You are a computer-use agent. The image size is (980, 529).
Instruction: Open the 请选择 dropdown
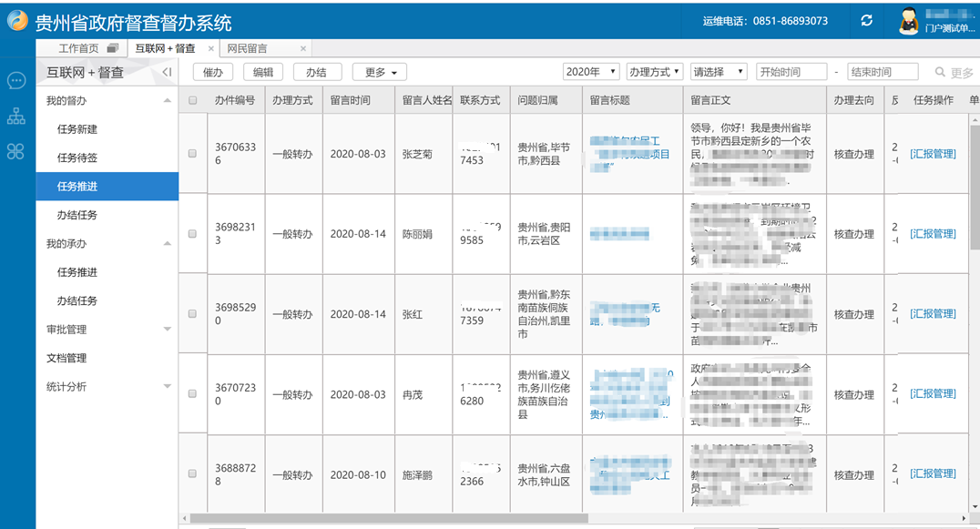click(719, 72)
